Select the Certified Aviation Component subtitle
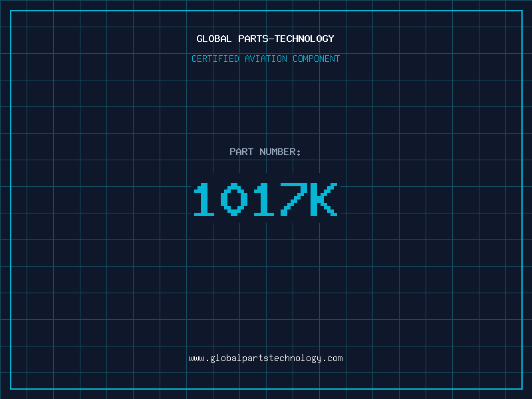The width and height of the screenshot is (532, 399). click(265, 59)
